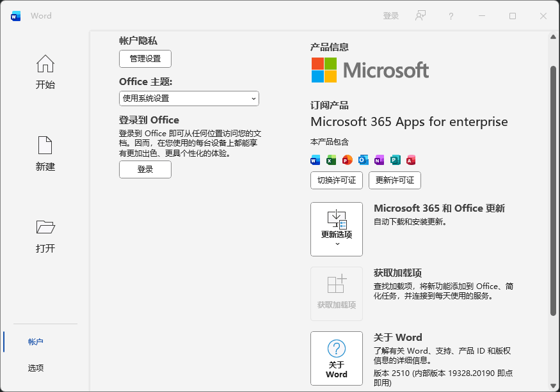Click the 登录 button under 登录到 Office
560x392 pixels.
(145, 169)
